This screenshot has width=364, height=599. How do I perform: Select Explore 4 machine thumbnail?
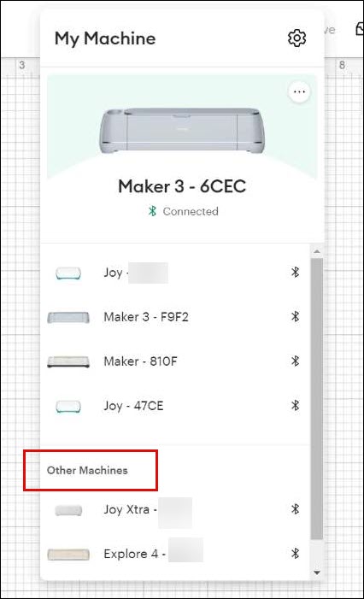coord(68,555)
